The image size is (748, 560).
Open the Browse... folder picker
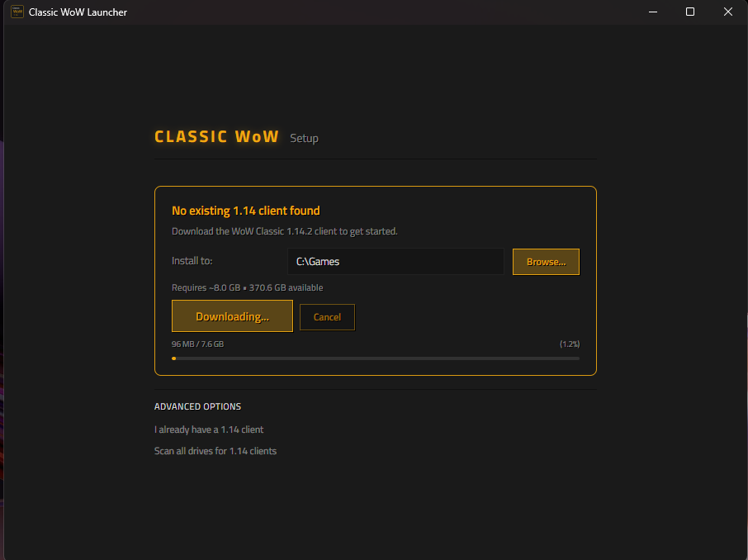546,262
